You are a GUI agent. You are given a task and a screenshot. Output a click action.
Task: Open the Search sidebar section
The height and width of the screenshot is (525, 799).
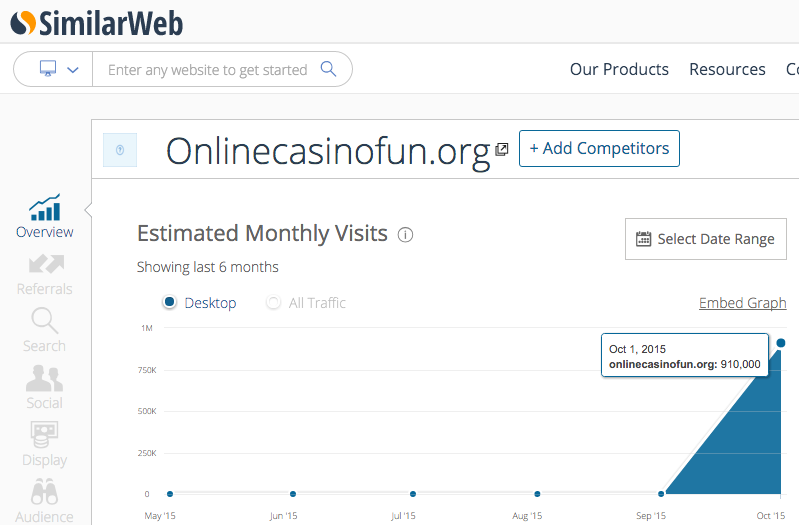[x=45, y=331]
